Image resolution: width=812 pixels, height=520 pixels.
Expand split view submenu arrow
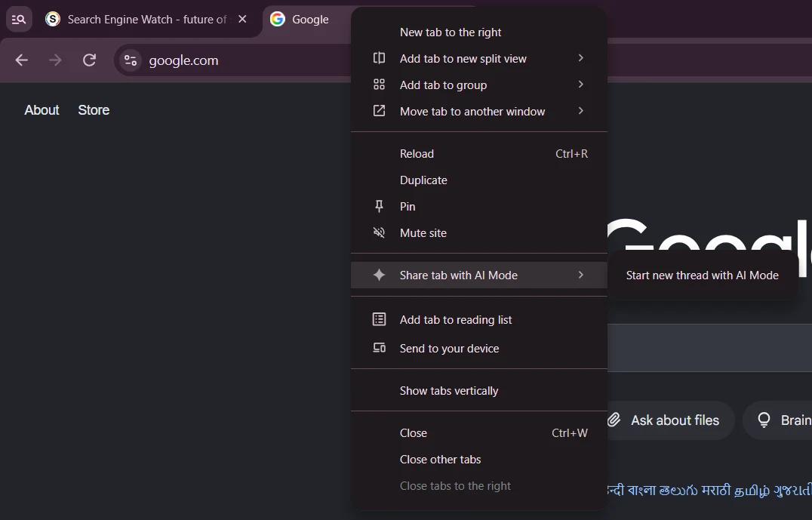point(581,58)
